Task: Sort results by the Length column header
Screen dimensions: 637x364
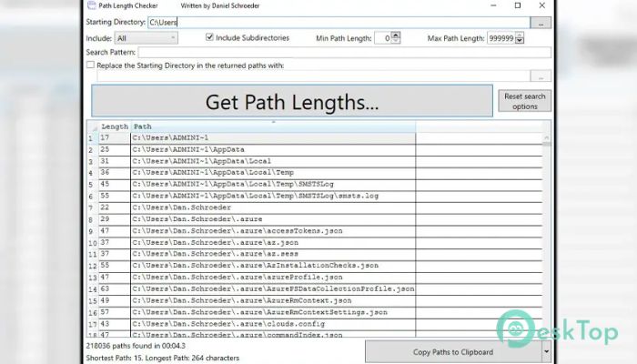Action: point(115,126)
